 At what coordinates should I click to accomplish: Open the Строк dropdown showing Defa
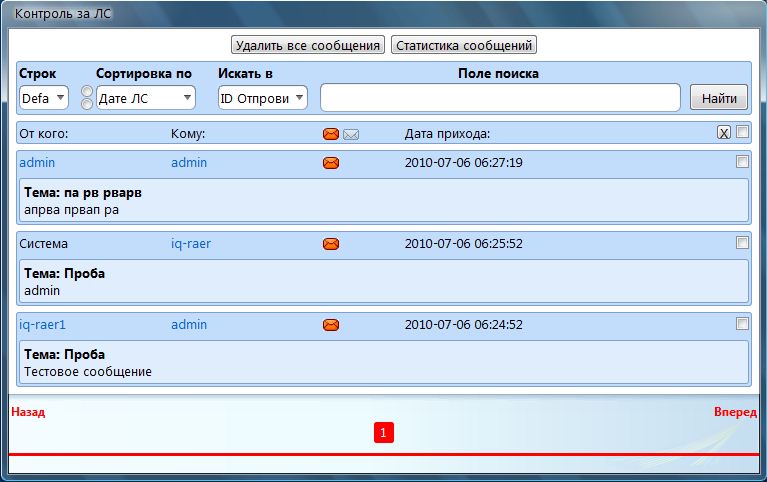coord(44,98)
